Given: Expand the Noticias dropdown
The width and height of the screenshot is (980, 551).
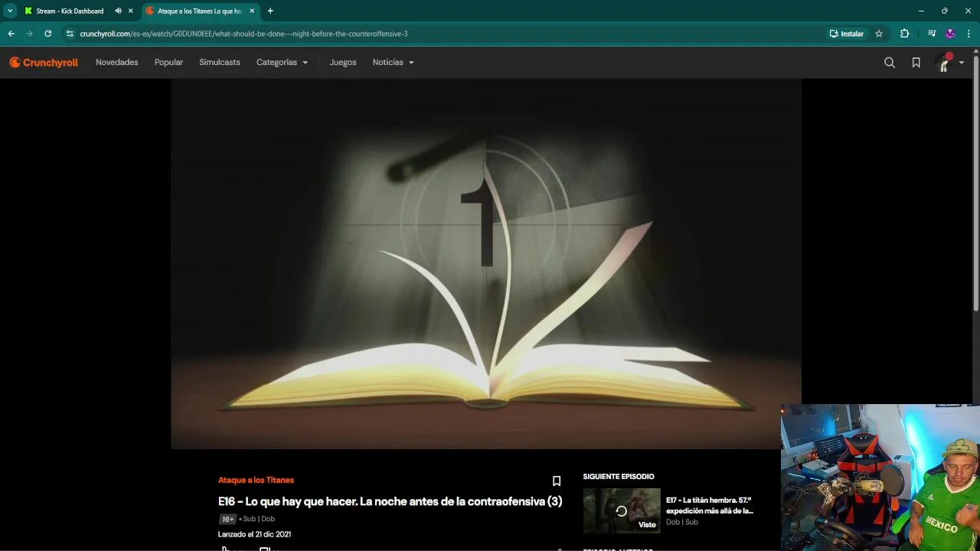Looking at the screenshot, I should (393, 63).
